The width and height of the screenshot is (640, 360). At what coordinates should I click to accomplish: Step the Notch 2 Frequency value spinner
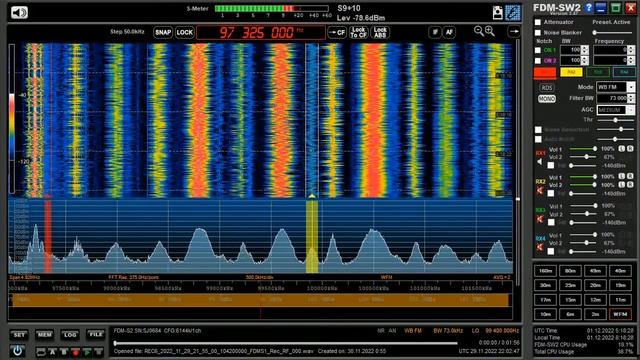point(631,61)
